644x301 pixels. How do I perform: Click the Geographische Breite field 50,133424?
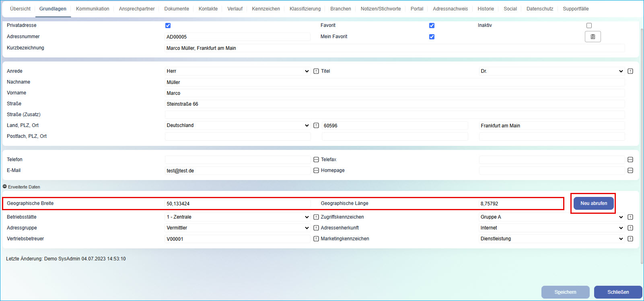tap(238, 204)
